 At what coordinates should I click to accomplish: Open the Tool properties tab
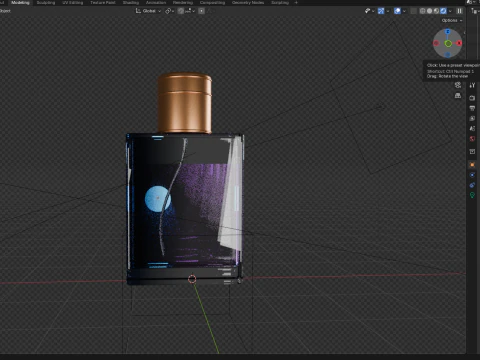pyautogui.click(x=472, y=85)
